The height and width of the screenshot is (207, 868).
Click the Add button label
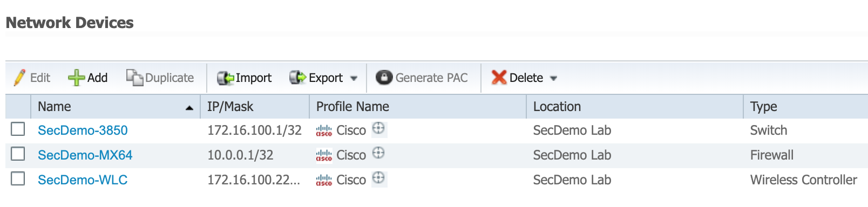click(97, 78)
